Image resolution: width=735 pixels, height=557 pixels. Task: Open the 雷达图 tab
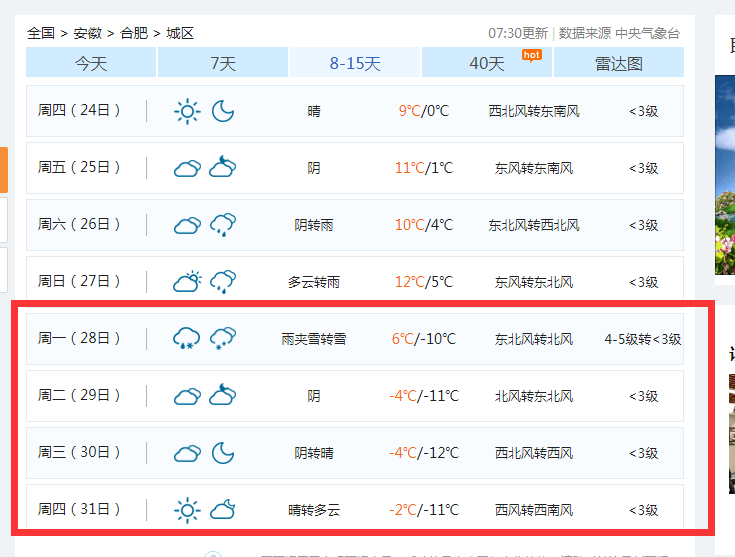(619, 62)
